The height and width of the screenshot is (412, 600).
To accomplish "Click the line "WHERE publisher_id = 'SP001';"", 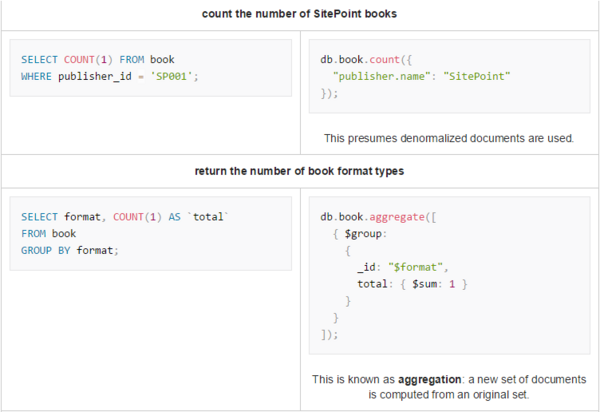I will pos(110,77).
